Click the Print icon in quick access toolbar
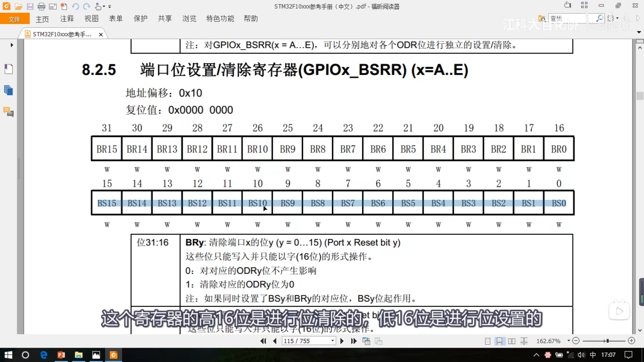This screenshot has height=362, width=644. 41,6
